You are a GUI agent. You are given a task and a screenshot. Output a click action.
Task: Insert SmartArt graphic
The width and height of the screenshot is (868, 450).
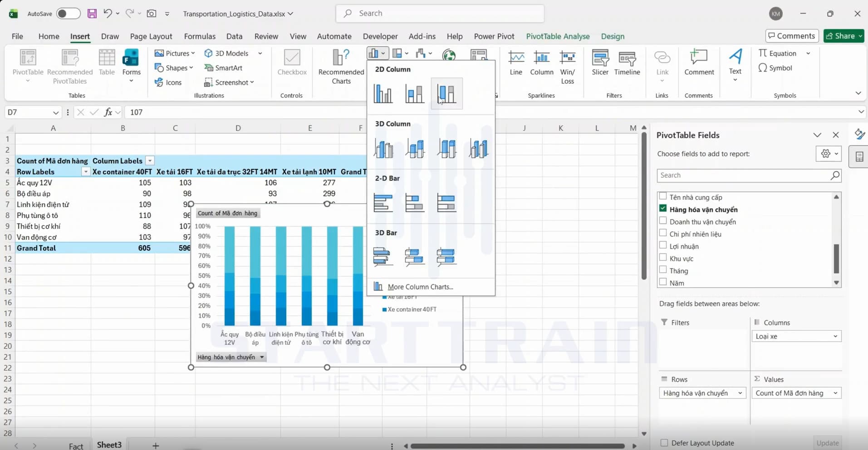[223, 68]
